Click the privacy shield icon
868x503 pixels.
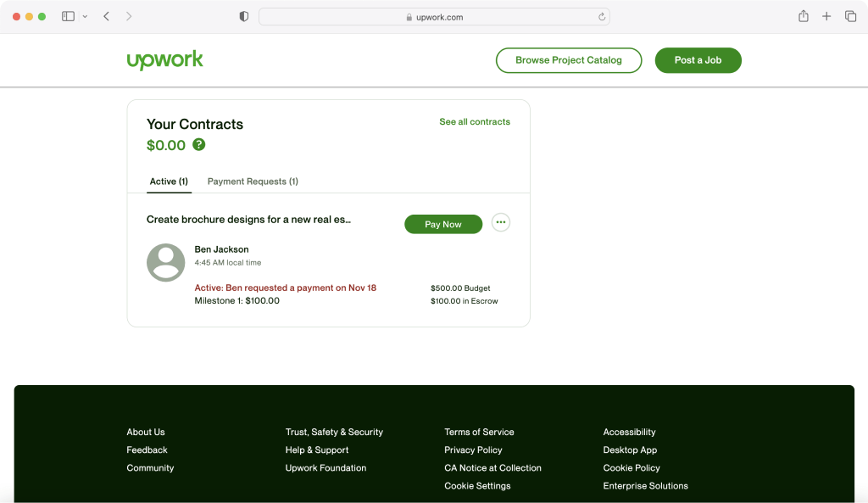tap(243, 15)
